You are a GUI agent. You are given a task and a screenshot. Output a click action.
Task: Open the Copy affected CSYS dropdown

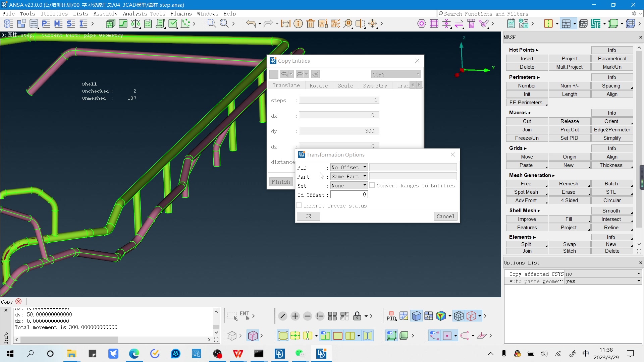click(x=603, y=274)
